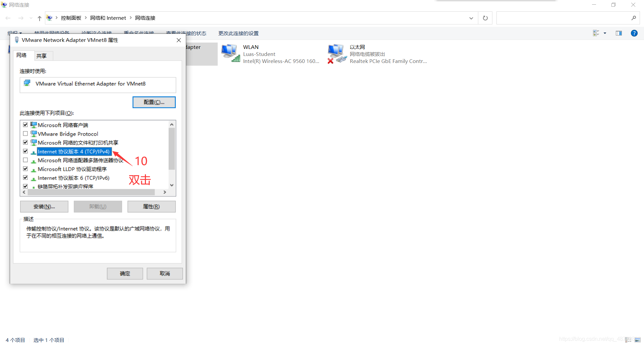Click 查看此连接的状态 in the toolbar
This screenshot has height=345, width=644.
click(x=186, y=33)
